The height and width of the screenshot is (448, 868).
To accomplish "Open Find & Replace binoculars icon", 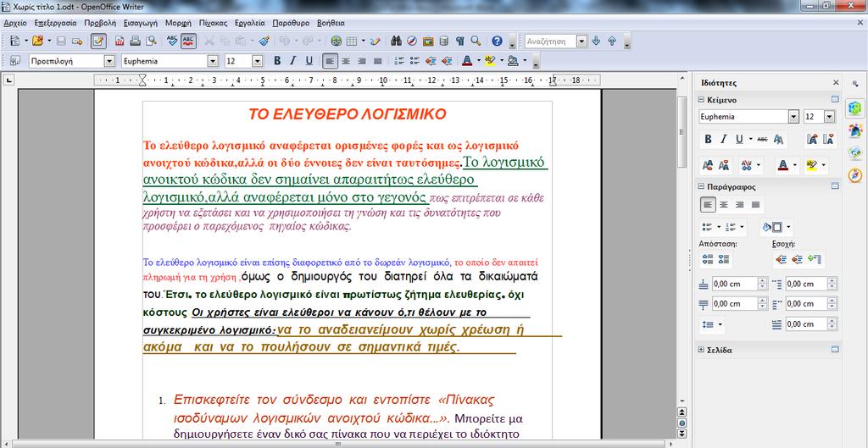I will click(x=397, y=41).
